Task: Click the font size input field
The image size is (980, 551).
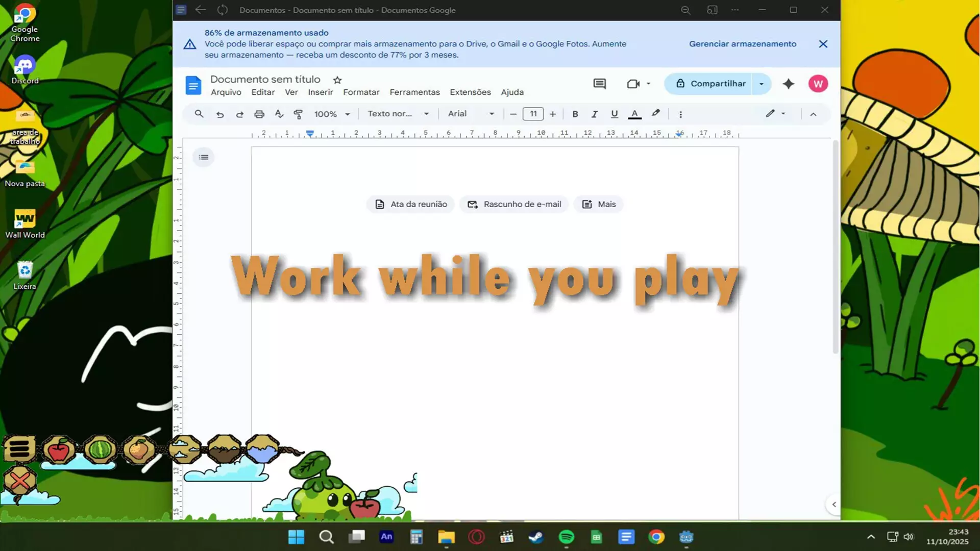Action: [x=533, y=114]
